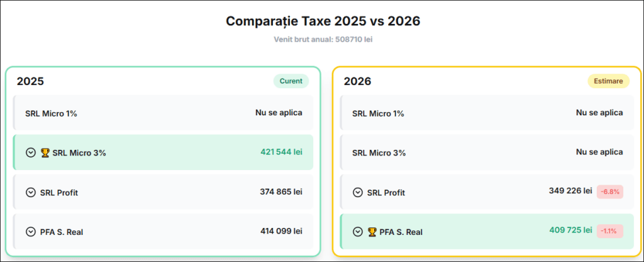Screen dimensions: 644x262
Task: Click the Estimare badge on the 2026 card
Action: (x=608, y=81)
